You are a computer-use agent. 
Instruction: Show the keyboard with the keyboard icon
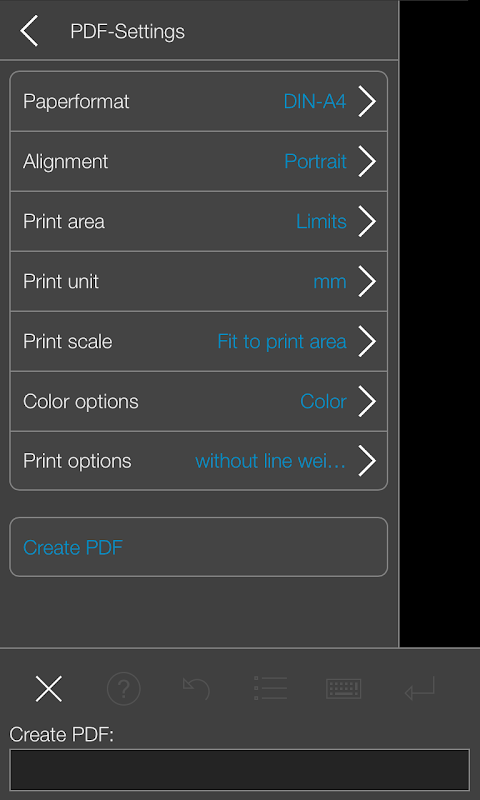(344, 689)
